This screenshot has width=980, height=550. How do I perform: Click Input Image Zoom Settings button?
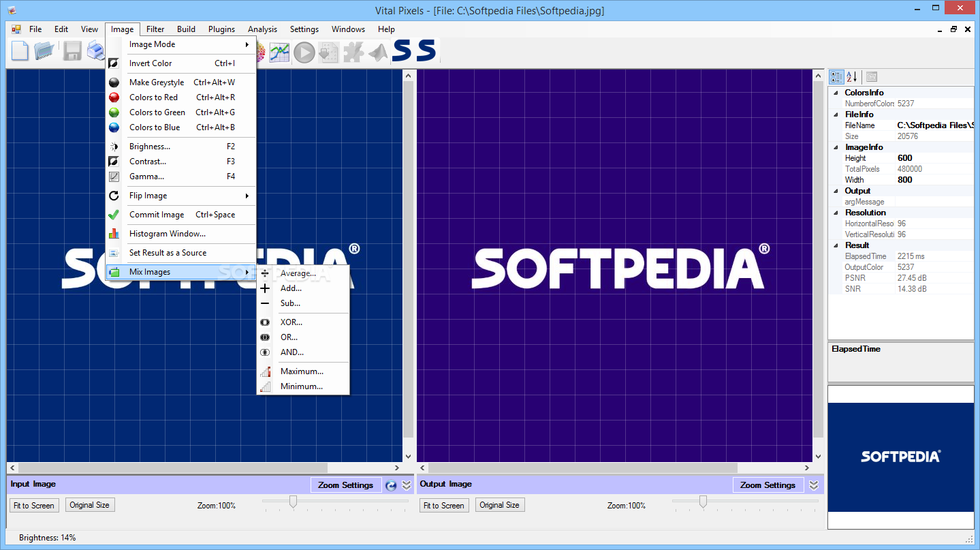346,485
